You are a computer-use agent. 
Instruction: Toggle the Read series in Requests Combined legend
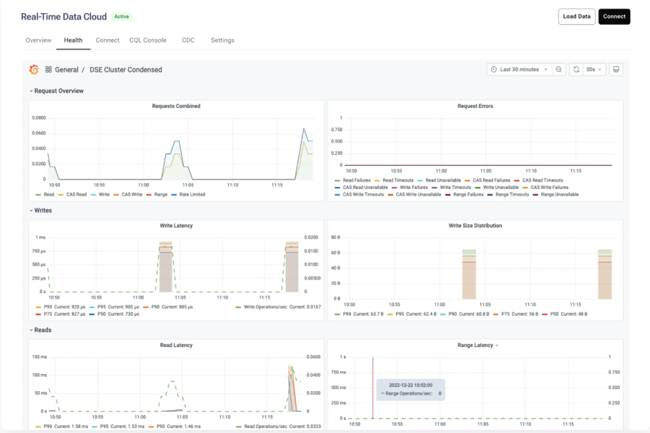pyautogui.click(x=45, y=194)
